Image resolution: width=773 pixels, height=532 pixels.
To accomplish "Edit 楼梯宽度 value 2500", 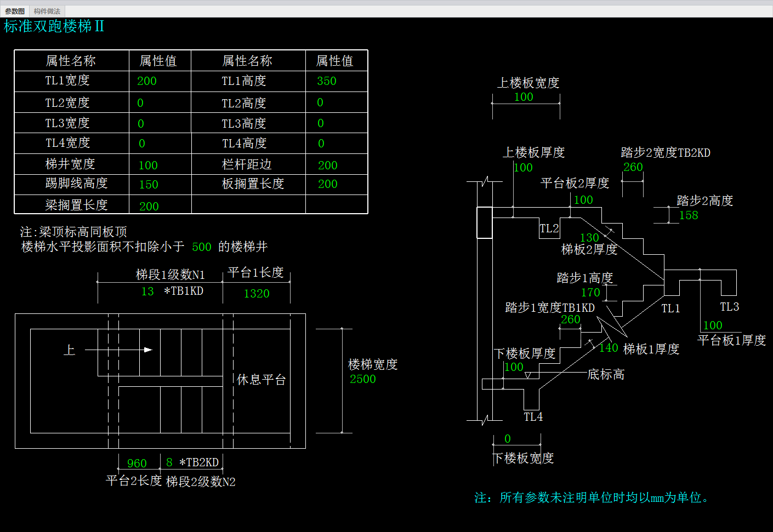I will [x=363, y=379].
